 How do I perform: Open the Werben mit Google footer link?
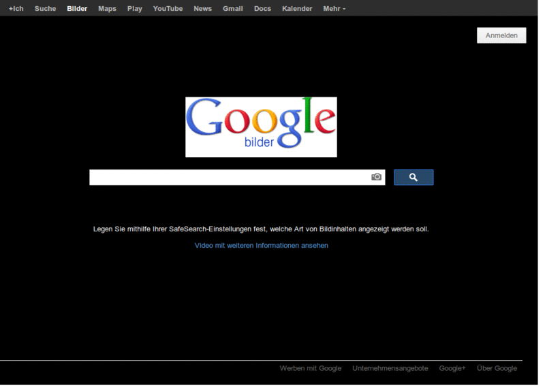(x=311, y=368)
